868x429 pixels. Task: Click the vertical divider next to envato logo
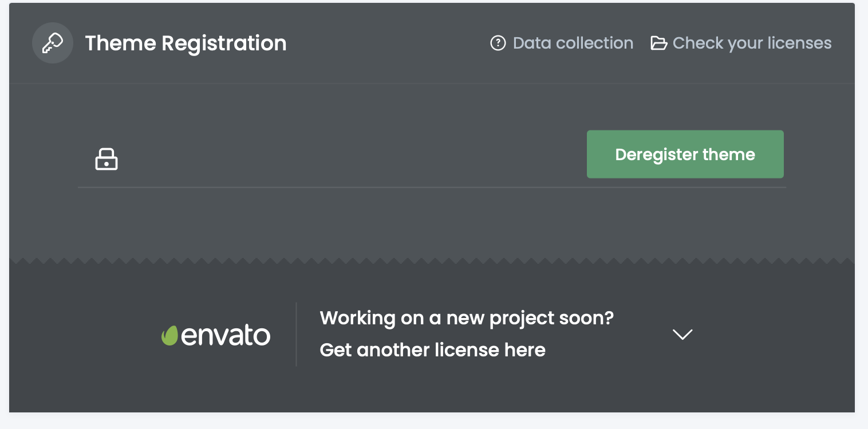click(x=296, y=334)
